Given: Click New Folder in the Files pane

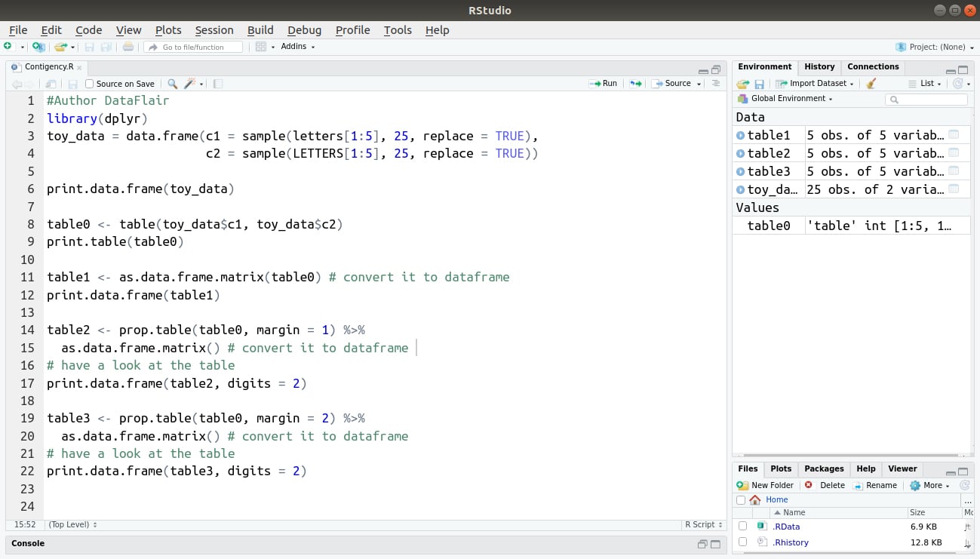Looking at the screenshot, I should [x=770, y=485].
